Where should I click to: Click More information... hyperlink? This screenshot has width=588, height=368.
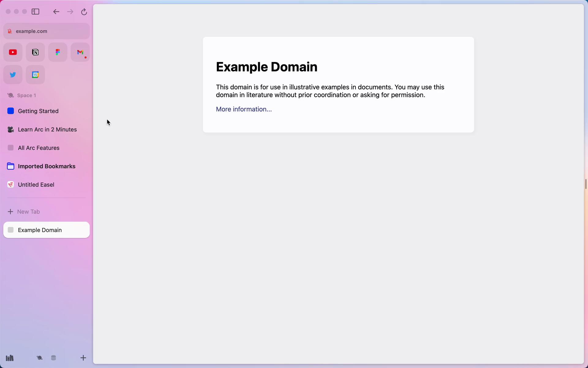click(x=243, y=109)
